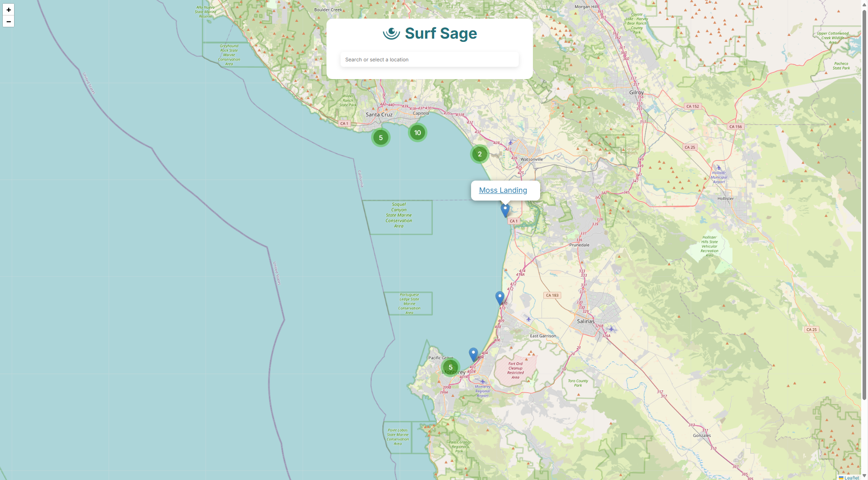868x480 pixels.
Task: Click the location search input field
Action: tap(429, 59)
